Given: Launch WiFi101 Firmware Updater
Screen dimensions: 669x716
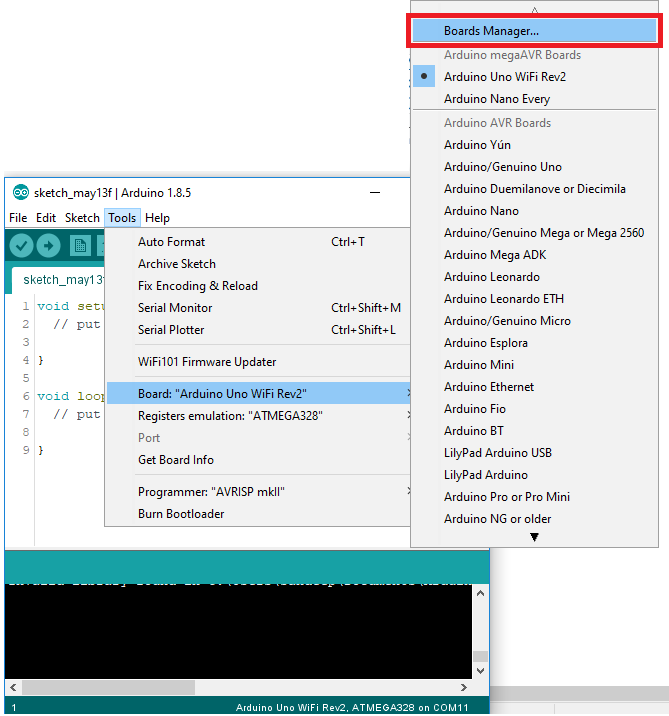Looking at the screenshot, I should click(x=258, y=362).
